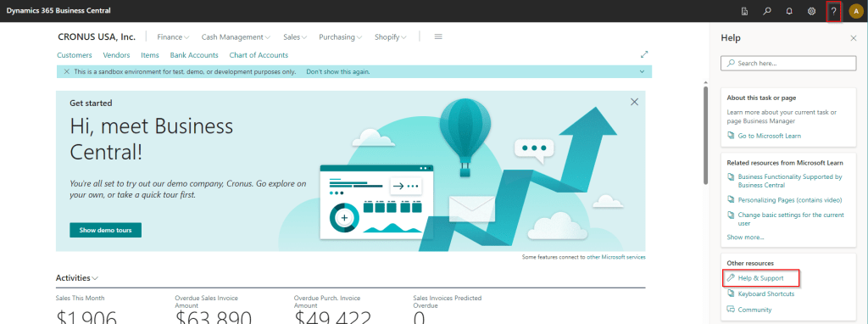Expand the Finance menu
The image size is (868, 324).
[x=173, y=37]
